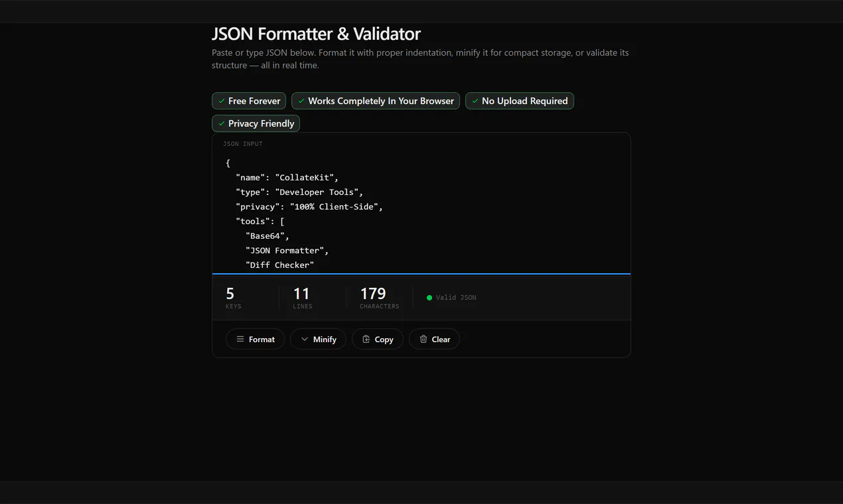Click the 11 lines count
The image size is (843, 504).
click(301, 293)
